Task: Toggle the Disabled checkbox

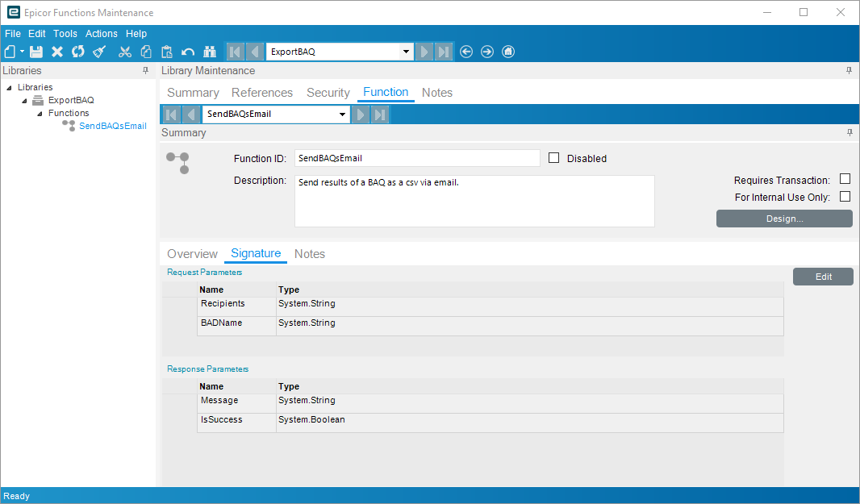Action: point(554,158)
